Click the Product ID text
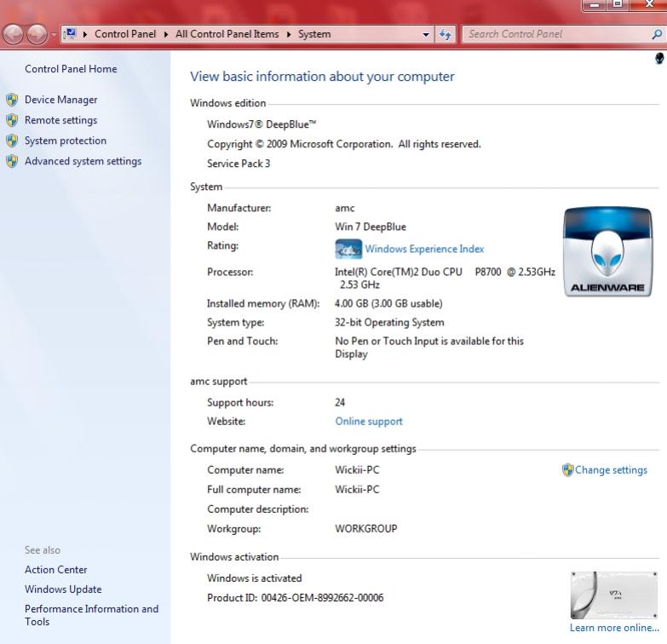 (296, 598)
